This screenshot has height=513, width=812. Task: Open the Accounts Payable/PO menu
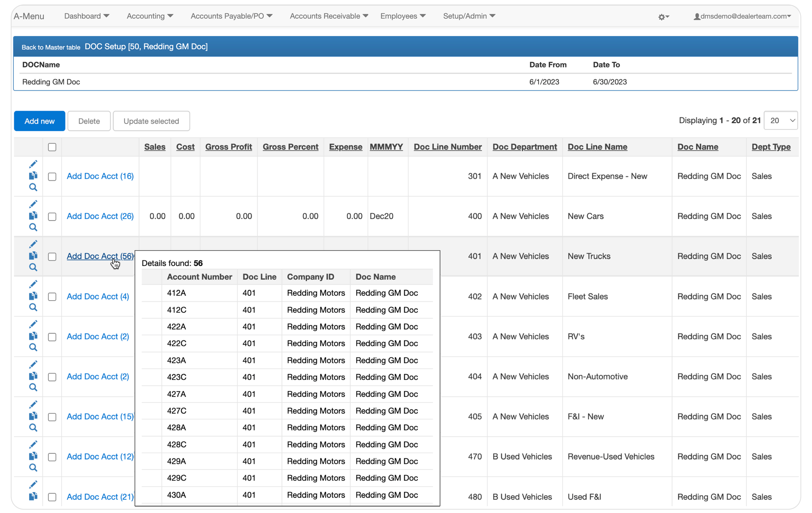point(231,16)
